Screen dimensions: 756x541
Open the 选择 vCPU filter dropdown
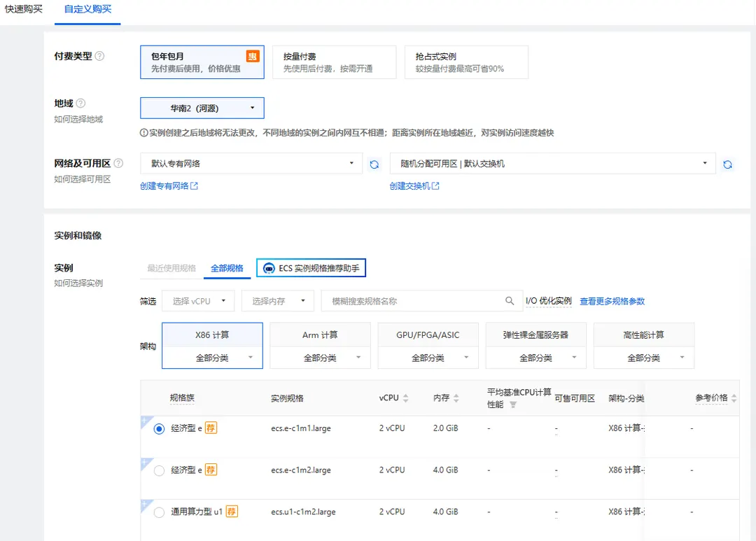[x=198, y=301]
